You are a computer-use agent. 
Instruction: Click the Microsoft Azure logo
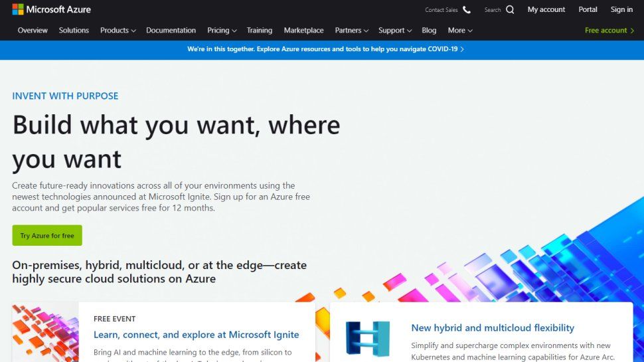pyautogui.click(x=51, y=9)
